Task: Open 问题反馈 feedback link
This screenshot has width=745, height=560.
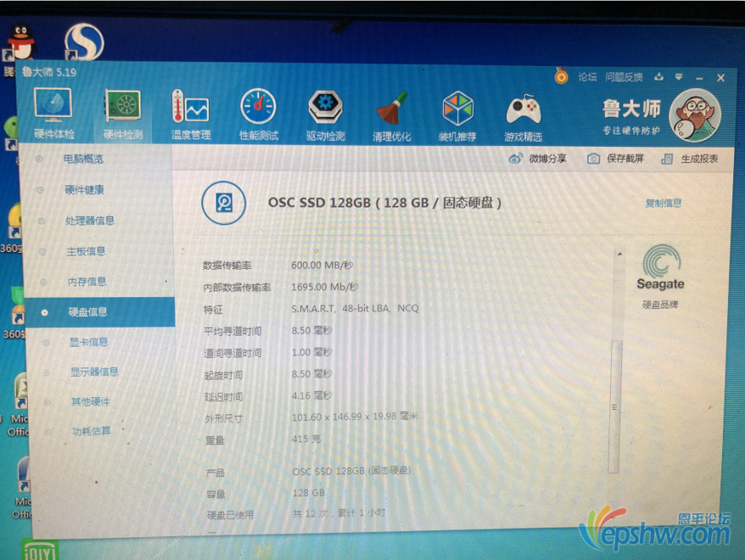Action: point(624,77)
